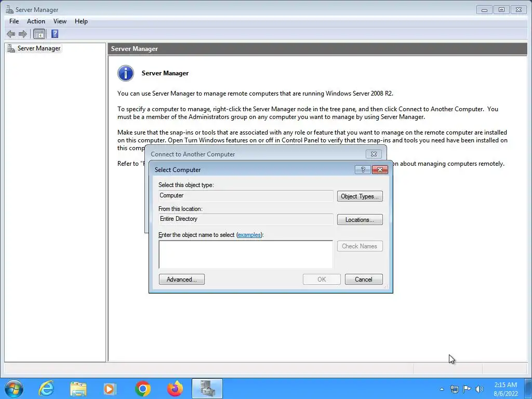This screenshot has height=399, width=532.
Task: Click the Forward arrow toolbar icon
Action: click(x=23, y=34)
